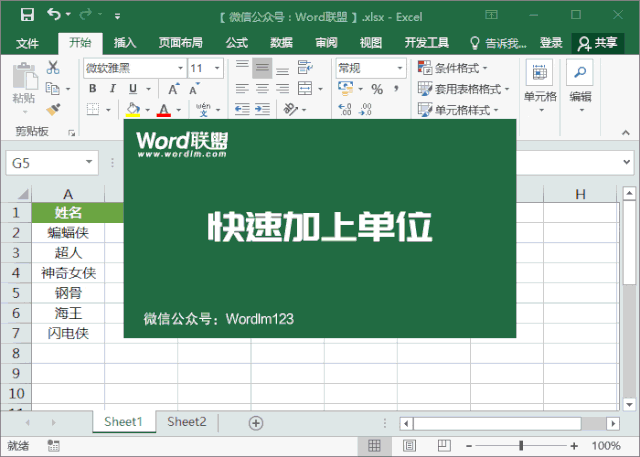640x457 pixels.
Task: Switch to 公式 Formulas tab
Action: 236,43
